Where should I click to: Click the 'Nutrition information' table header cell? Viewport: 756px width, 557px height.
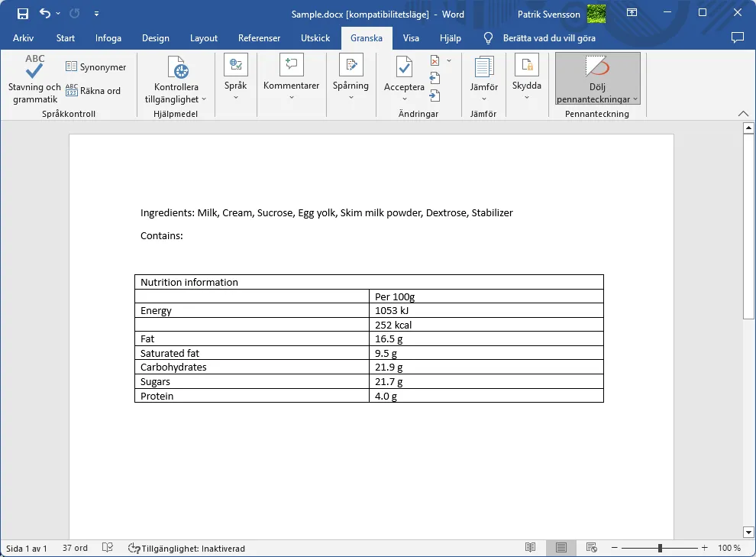[x=369, y=282]
